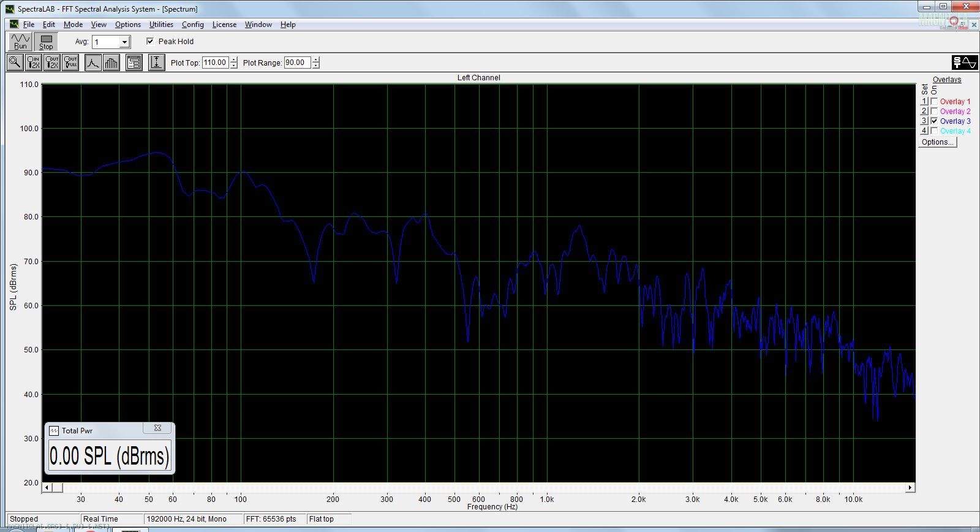The width and height of the screenshot is (980, 532).
Task: Click the Sound Technology logo icon
Action: pos(965,63)
